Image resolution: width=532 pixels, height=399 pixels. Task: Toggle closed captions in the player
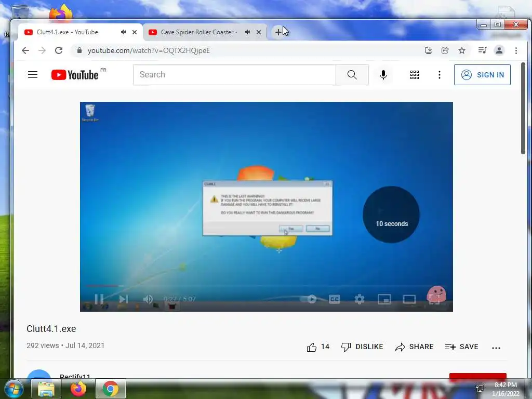pos(335,299)
